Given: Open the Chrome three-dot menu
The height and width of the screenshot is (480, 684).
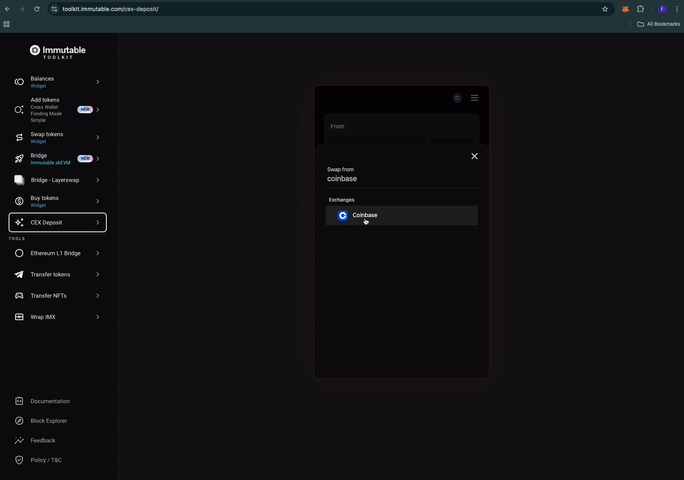Looking at the screenshot, I should click(x=677, y=9).
